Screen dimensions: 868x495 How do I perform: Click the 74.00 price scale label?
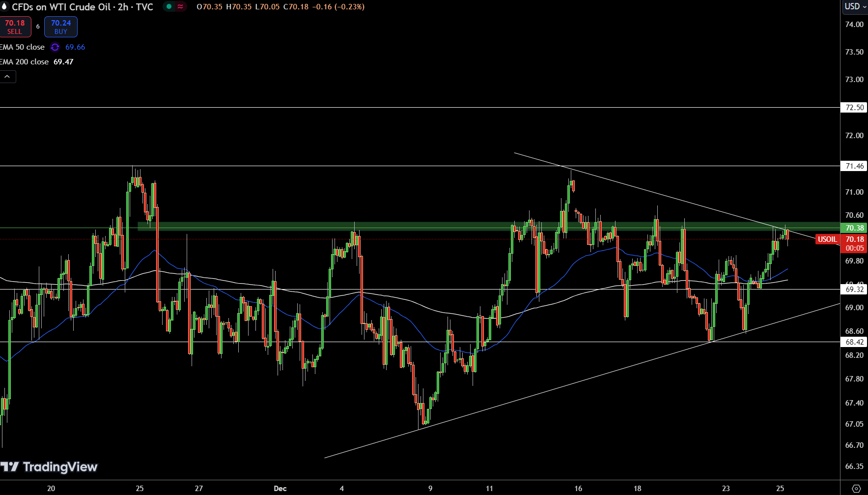pyautogui.click(x=854, y=25)
